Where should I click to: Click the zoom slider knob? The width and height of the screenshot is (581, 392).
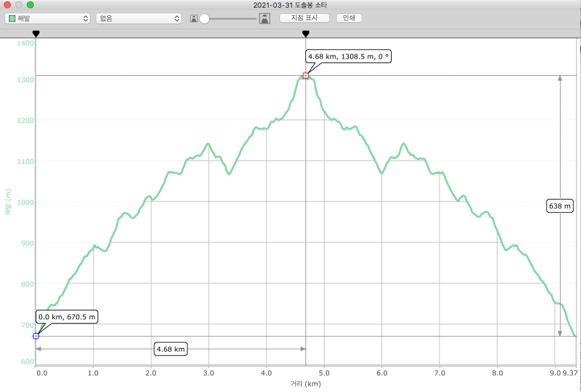[x=204, y=18]
